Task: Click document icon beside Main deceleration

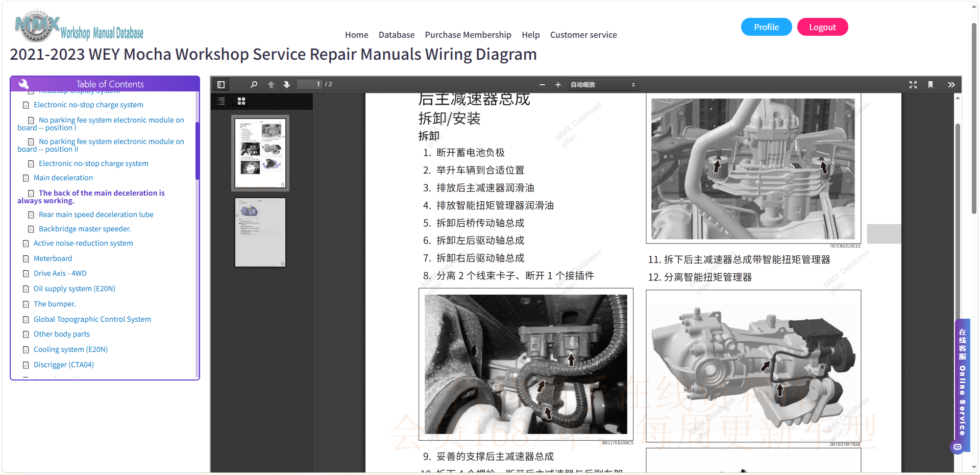Action: pyautogui.click(x=26, y=178)
